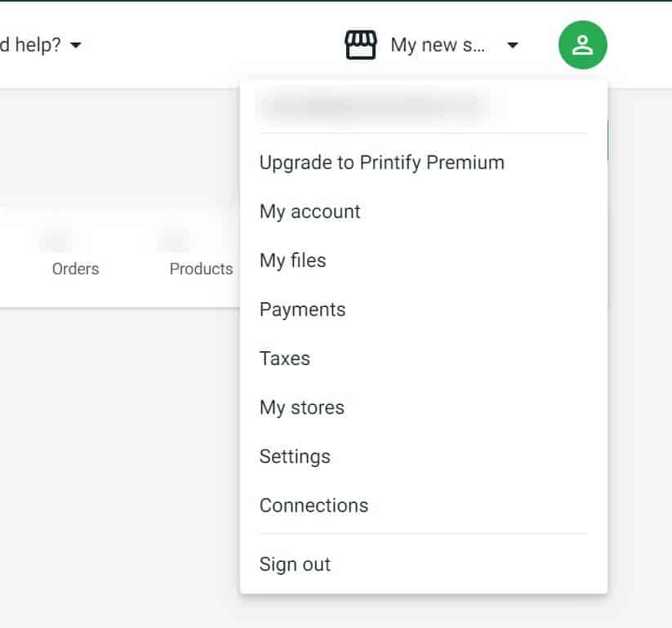Open the Payments menu entry
This screenshot has height=628, width=672.
pos(303,310)
